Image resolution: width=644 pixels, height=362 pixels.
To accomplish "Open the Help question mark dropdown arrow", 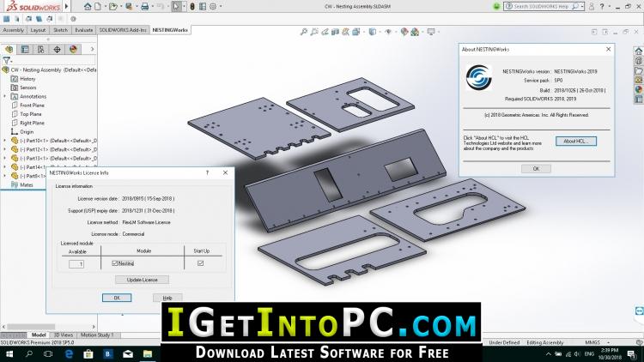I will [609, 7].
